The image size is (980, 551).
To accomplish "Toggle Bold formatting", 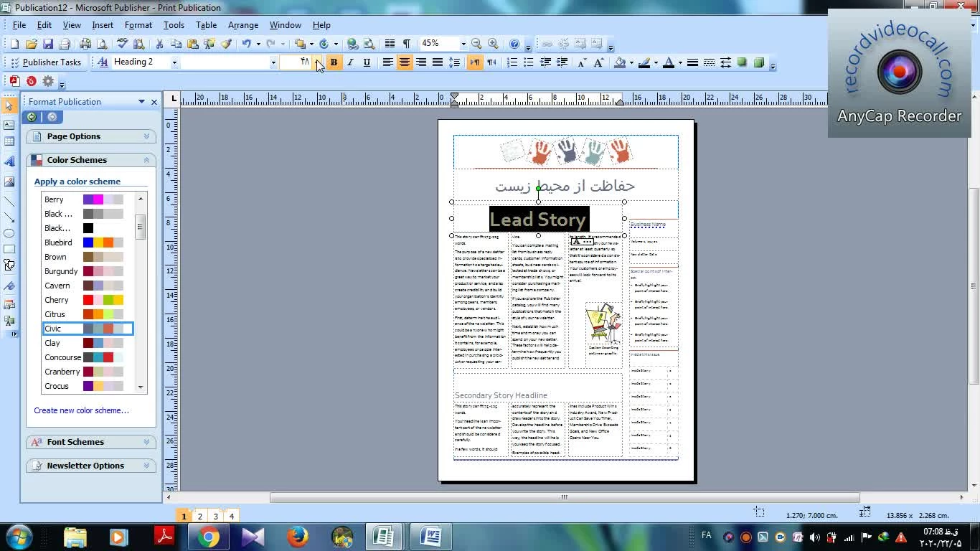I will (x=334, y=62).
